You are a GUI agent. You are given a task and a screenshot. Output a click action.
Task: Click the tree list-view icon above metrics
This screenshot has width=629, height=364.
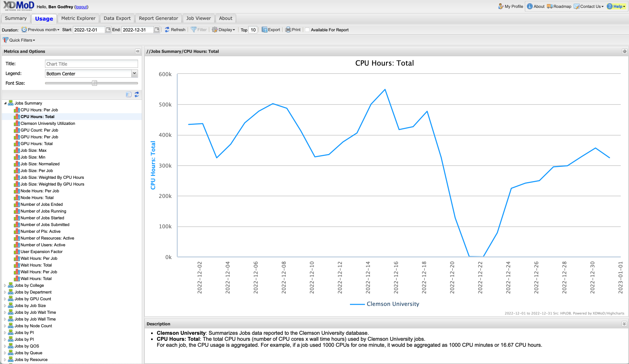click(x=129, y=94)
